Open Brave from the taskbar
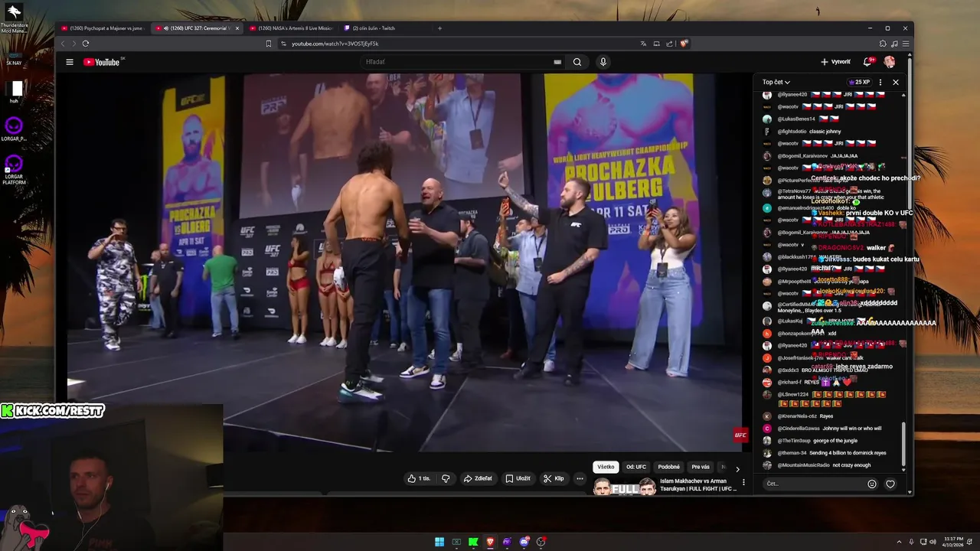980x551 pixels. [x=490, y=542]
